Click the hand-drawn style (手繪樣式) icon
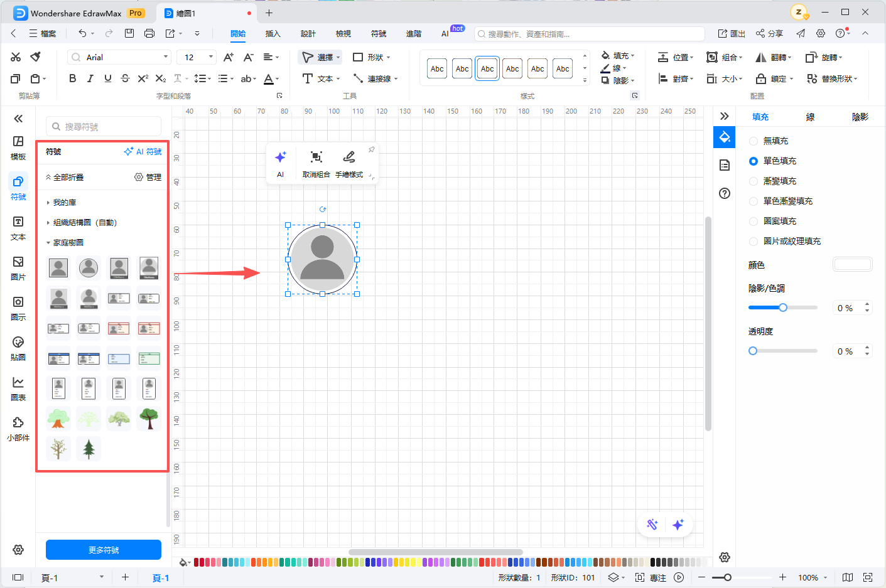 [x=349, y=157]
